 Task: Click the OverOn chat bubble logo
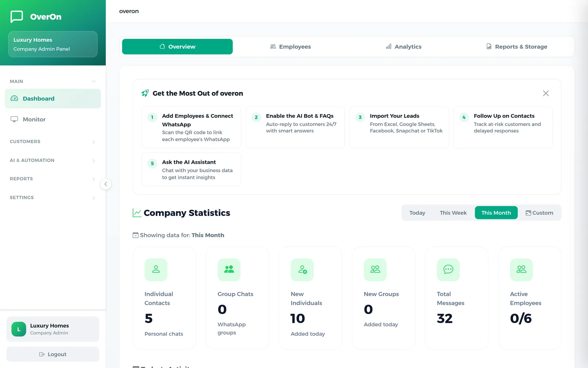coord(17,17)
